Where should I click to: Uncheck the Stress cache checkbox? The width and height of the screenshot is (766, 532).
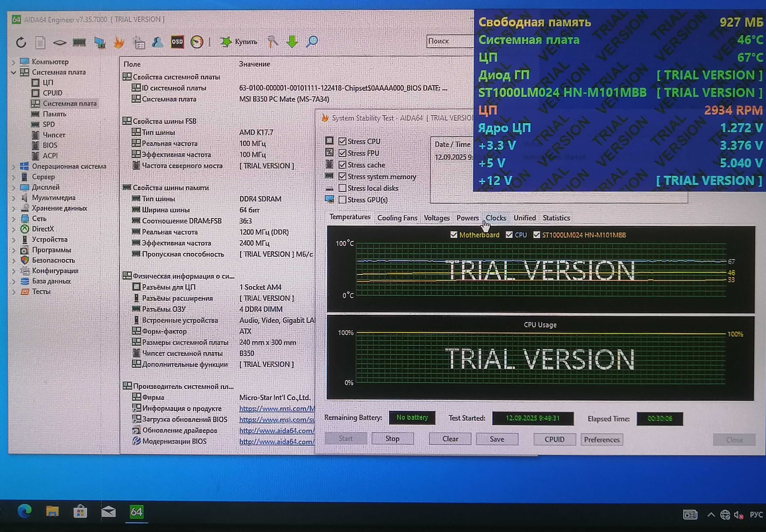342,165
